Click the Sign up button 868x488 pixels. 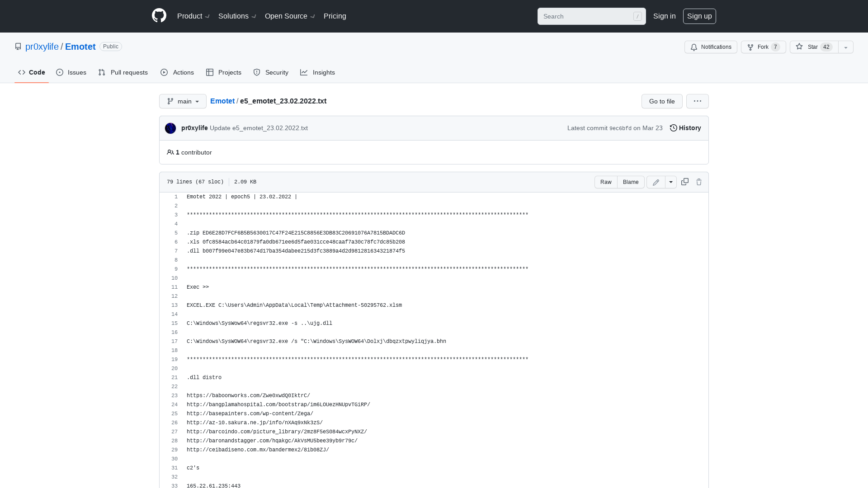(x=699, y=16)
